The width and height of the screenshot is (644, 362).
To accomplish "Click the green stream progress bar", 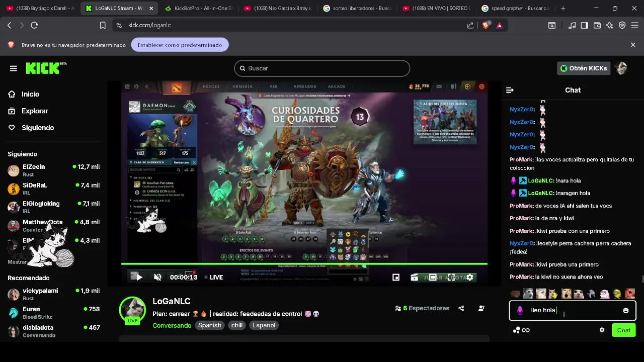I will [x=304, y=263].
